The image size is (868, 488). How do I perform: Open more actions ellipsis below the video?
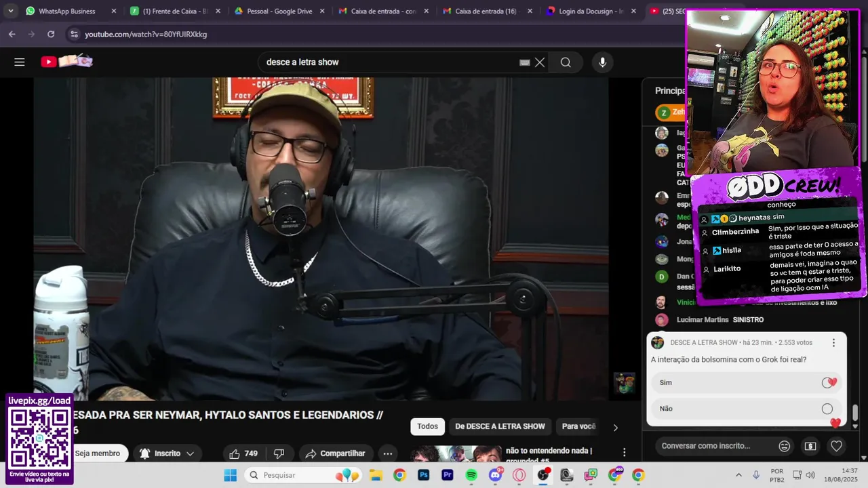coord(388,453)
